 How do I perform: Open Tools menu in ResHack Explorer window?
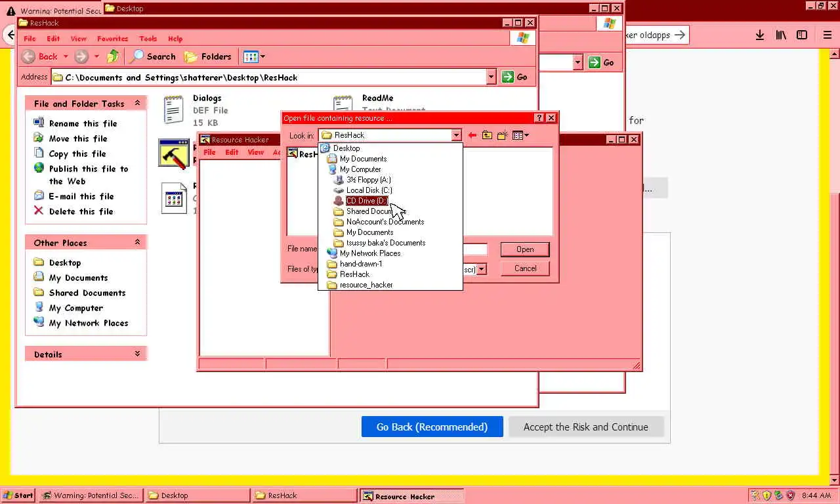148,39
